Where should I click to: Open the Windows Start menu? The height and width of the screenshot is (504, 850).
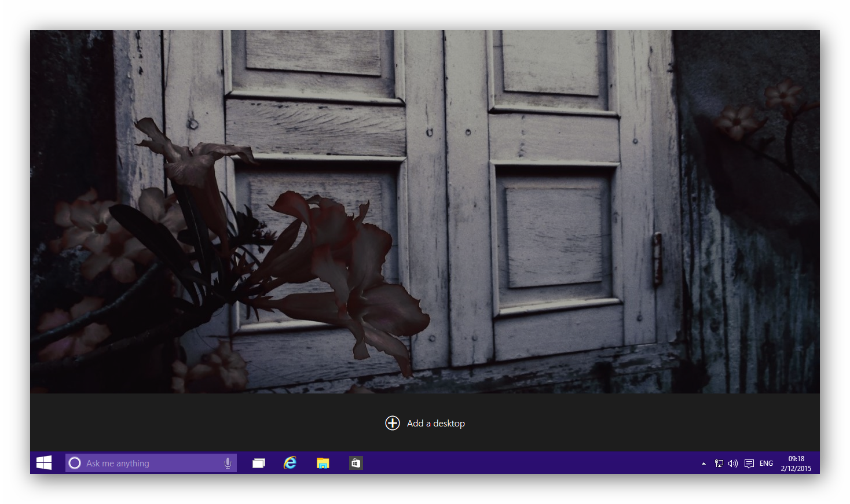44,463
